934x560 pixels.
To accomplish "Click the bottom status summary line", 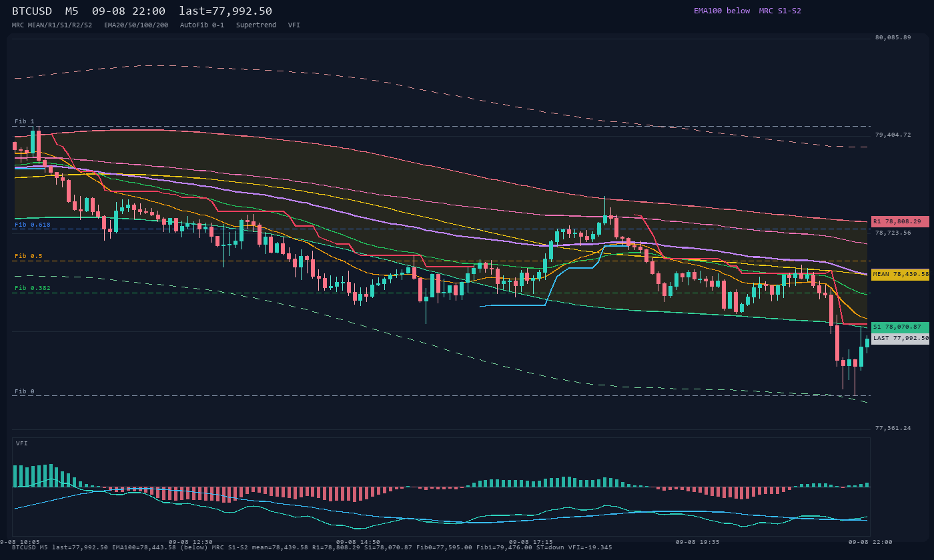I will click(312, 547).
